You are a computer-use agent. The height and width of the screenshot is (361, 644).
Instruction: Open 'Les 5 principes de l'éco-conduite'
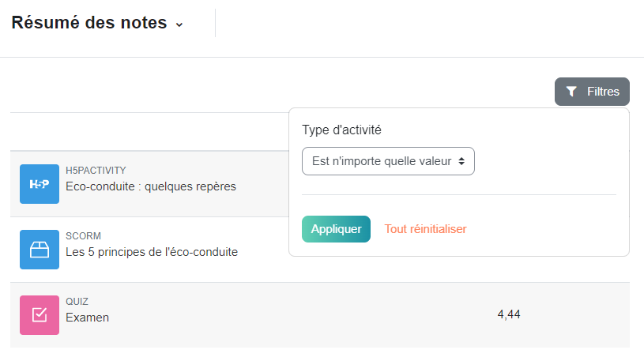[x=152, y=252]
